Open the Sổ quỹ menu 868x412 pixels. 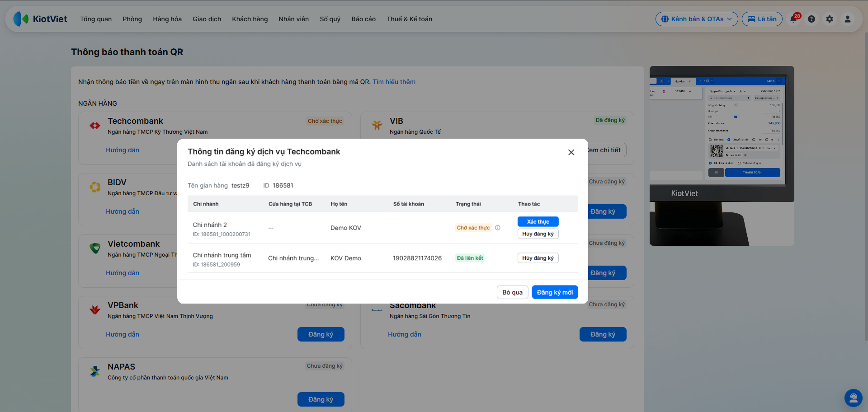[x=330, y=19]
